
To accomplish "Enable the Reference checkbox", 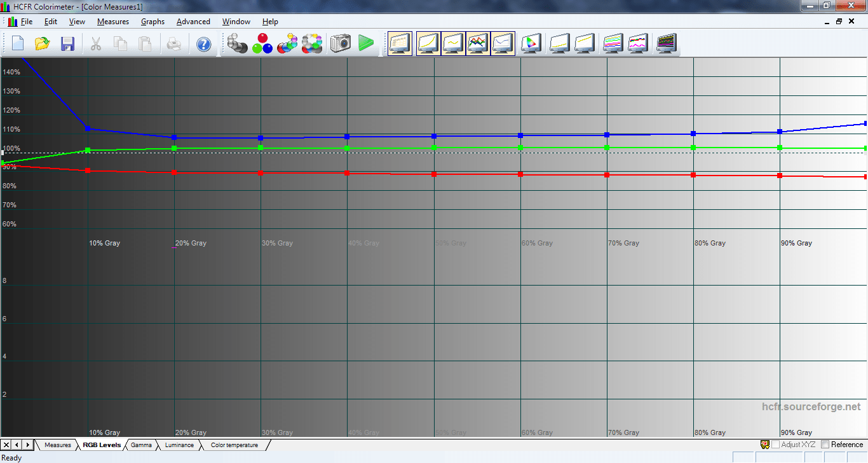I will (x=825, y=445).
